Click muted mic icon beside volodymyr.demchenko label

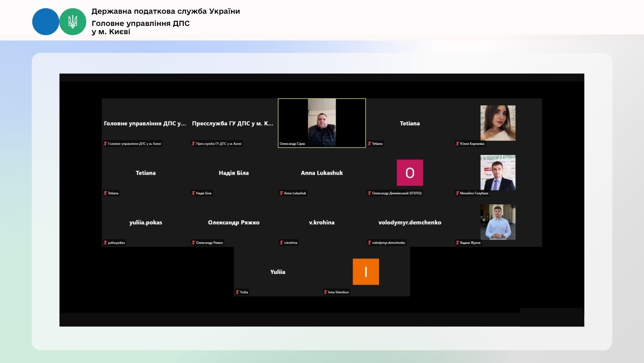coord(370,243)
